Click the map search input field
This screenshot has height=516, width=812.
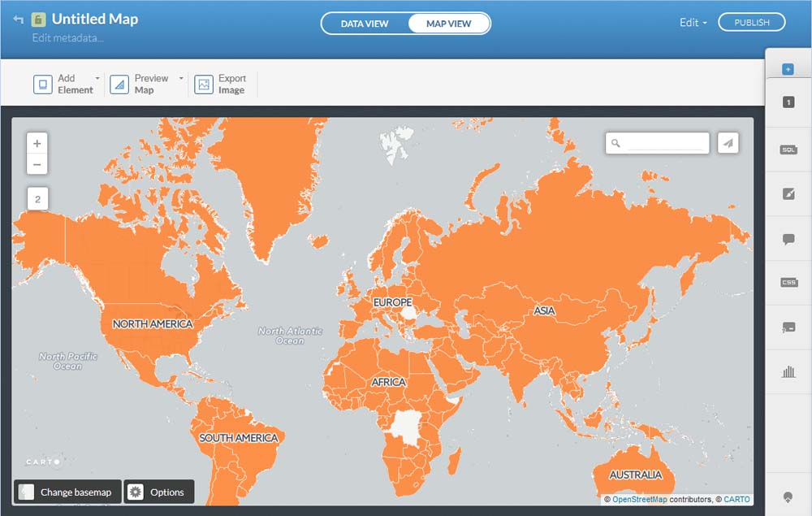(x=666, y=143)
